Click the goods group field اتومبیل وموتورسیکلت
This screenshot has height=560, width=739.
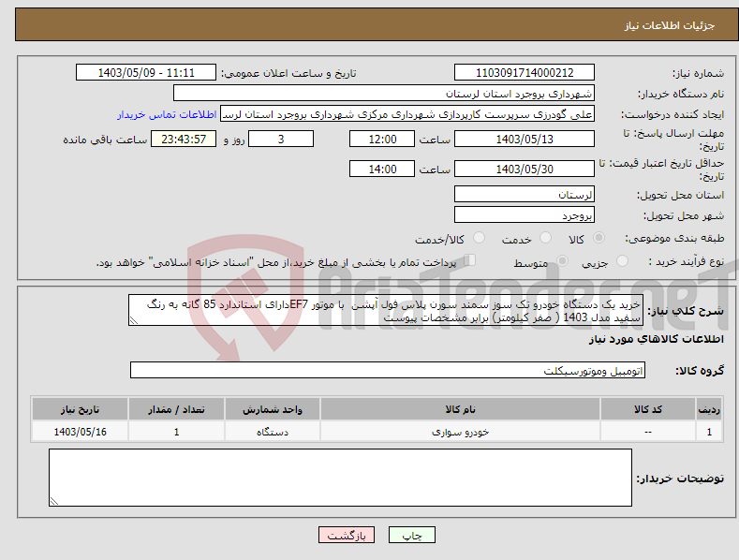(x=388, y=371)
